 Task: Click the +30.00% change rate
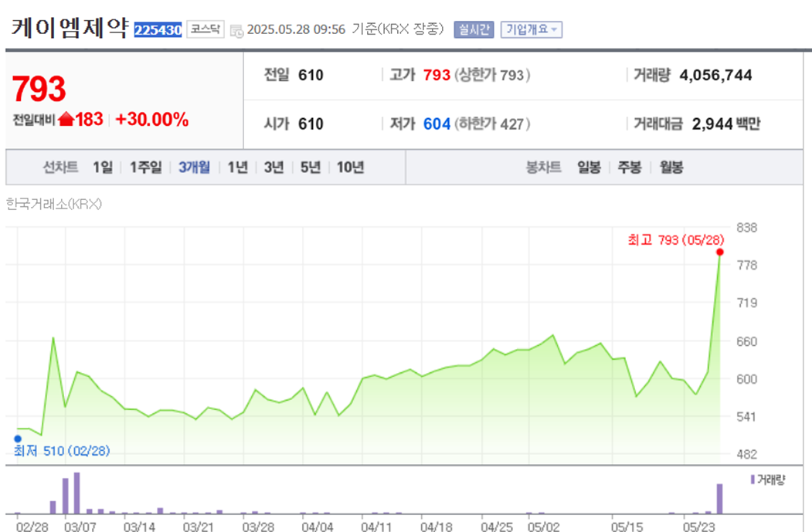[x=151, y=120]
